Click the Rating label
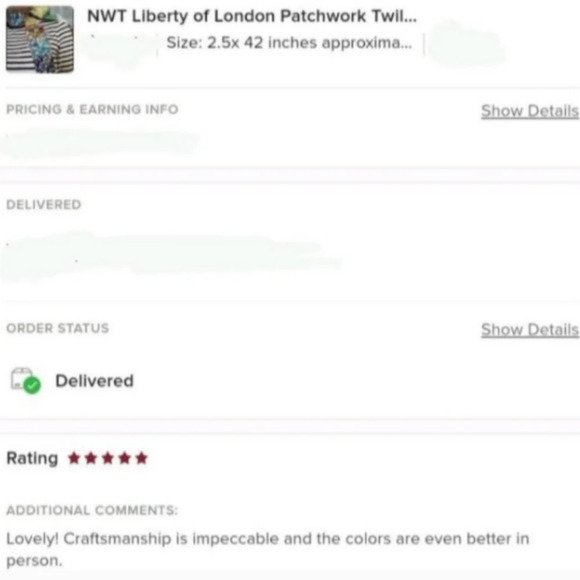580x580 pixels. pos(32,458)
